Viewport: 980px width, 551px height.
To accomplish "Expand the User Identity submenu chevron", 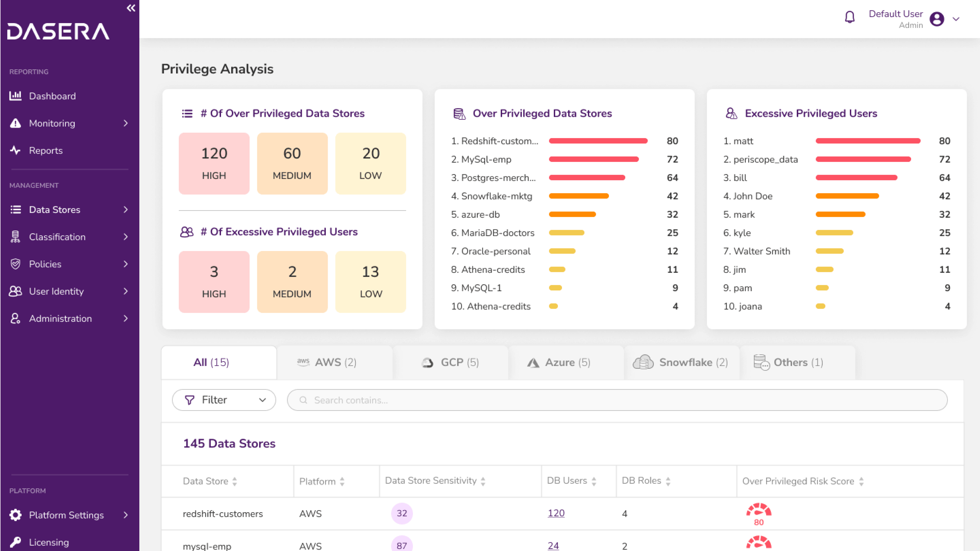I will (x=126, y=291).
